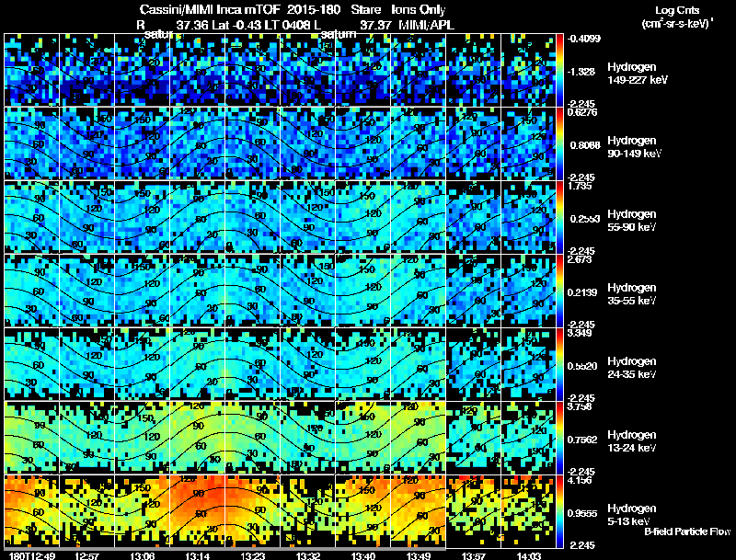Click the '-1.328' colorbar midpoint value
The image size is (736, 560).
pos(581,72)
